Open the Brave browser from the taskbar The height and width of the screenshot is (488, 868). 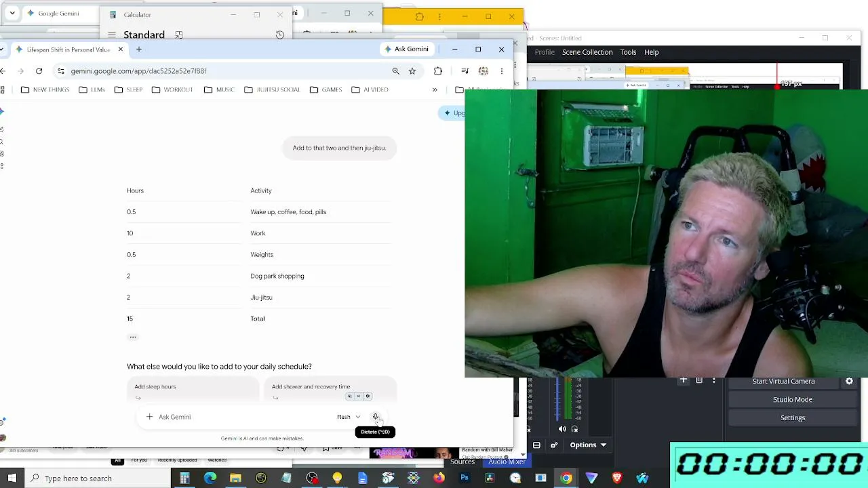tap(617, 479)
